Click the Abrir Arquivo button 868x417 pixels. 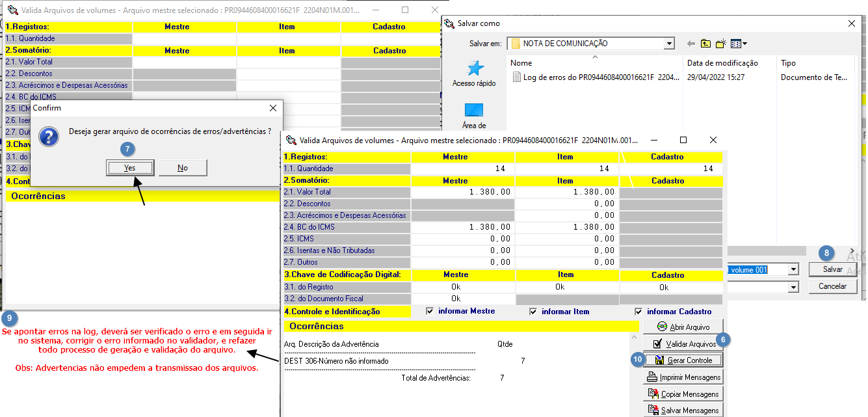coord(682,327)
